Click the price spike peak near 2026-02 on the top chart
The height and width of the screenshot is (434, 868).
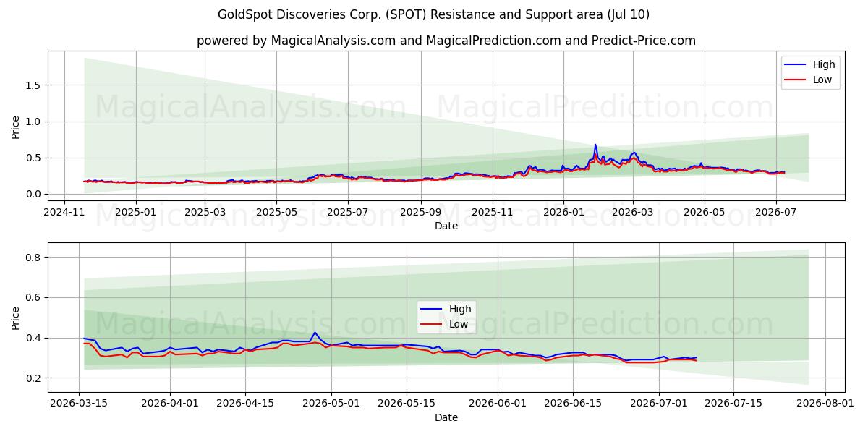(595, 145)
